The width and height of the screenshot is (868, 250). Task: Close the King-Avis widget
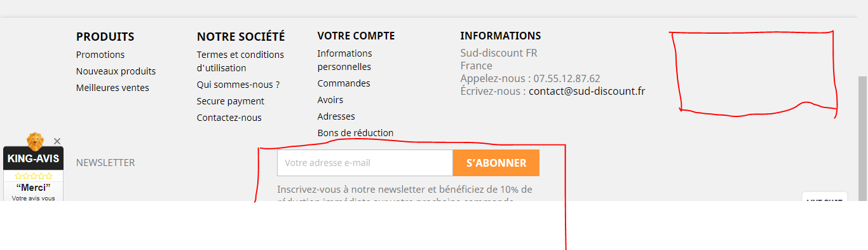click(57, 141)
